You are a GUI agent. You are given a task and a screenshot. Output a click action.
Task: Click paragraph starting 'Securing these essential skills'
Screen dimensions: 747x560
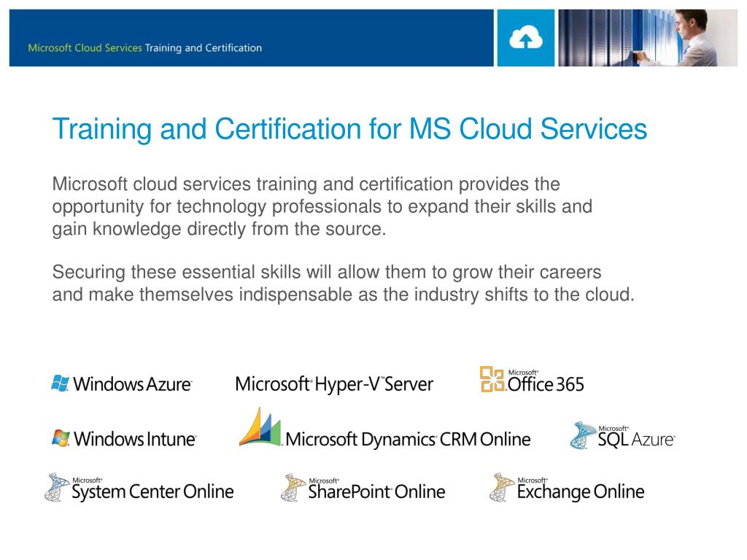click(x=344, y=284)
